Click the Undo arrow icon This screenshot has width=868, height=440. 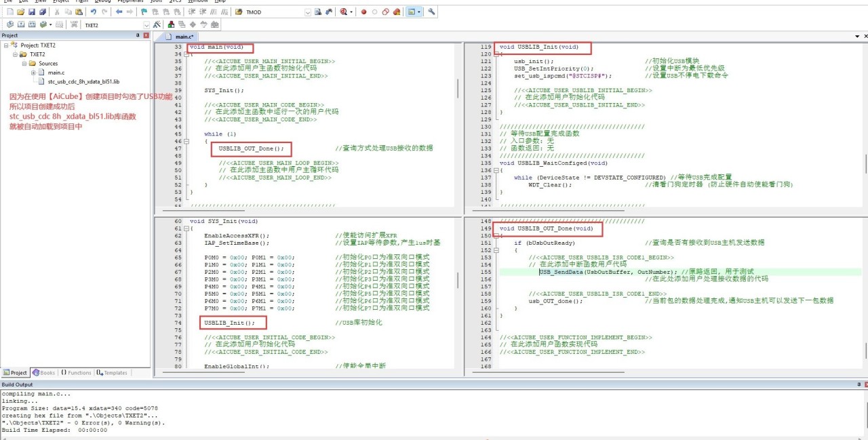93,12
